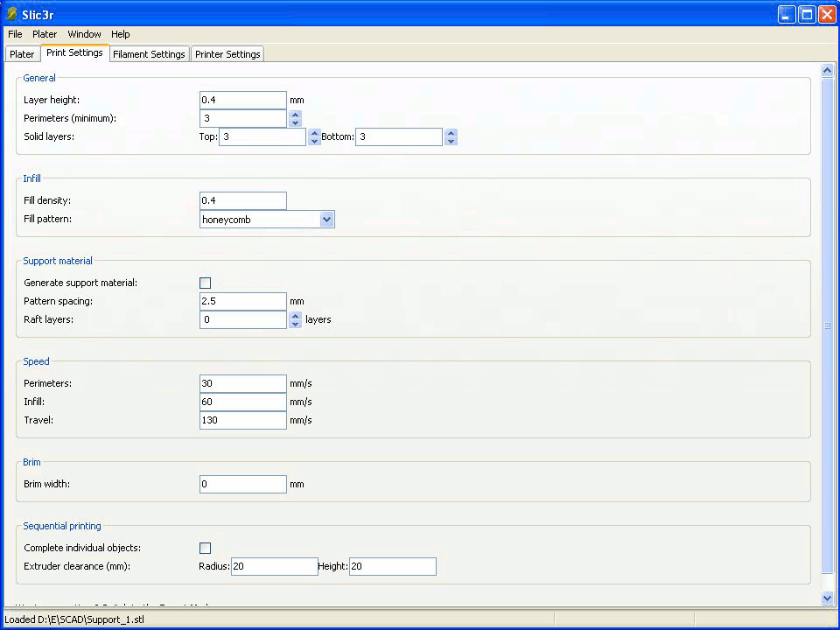Image resolution: width=840 pixels, height=630 pixels.
Task: Open the Plater menu
Action: (x=45, y=34)
